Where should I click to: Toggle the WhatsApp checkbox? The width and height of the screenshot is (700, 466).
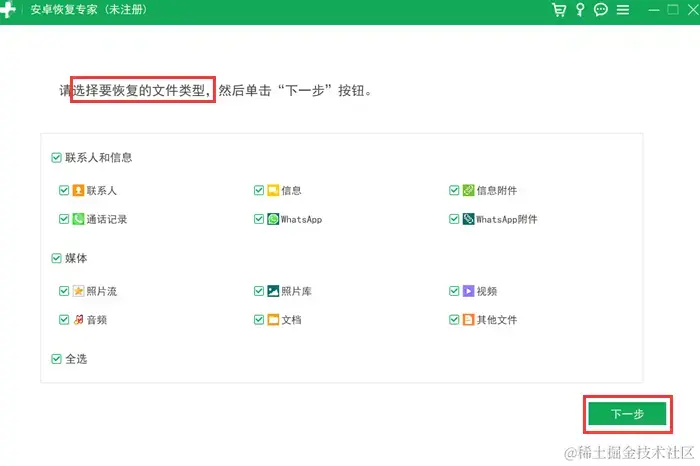pyautogui.click(x=259, y=219)
